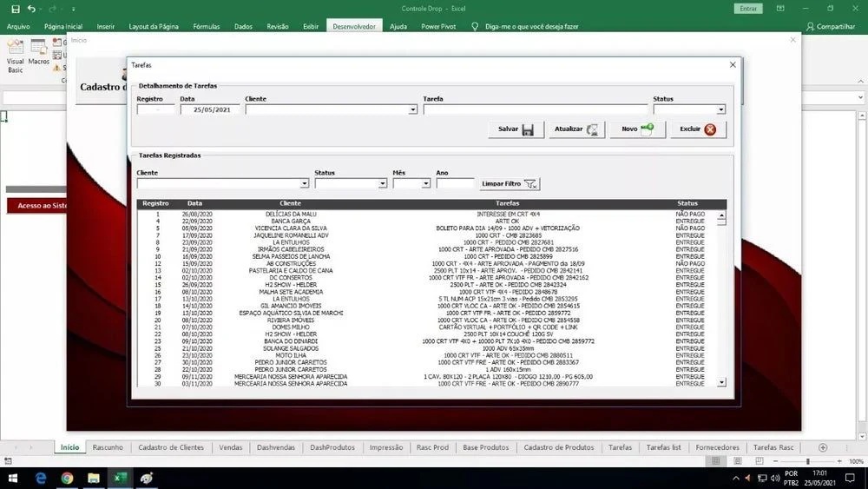Image resolution: width=868 pixels, height=489 pixels.
Task: Close the Tarefas dialog
Action: click(x=733, y=65)
